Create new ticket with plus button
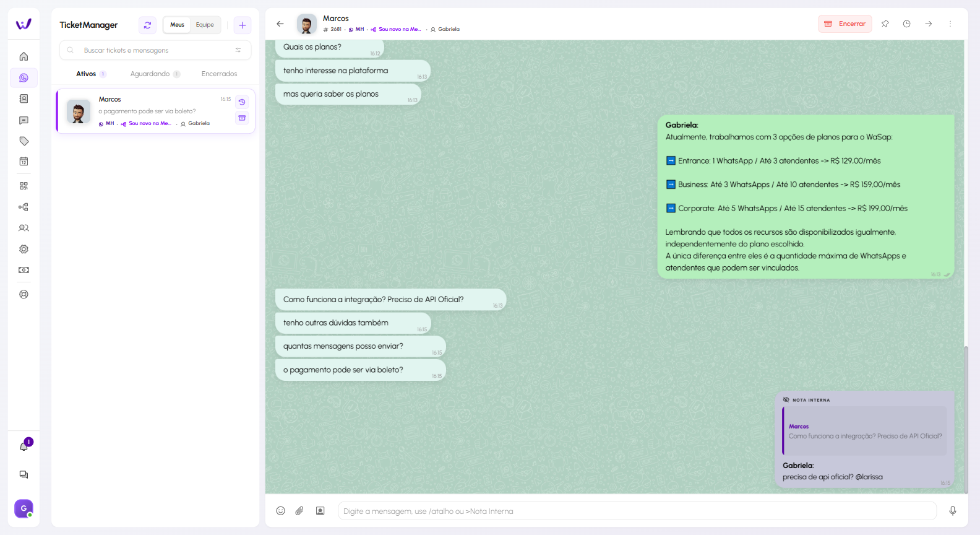 tap(243, 25)
